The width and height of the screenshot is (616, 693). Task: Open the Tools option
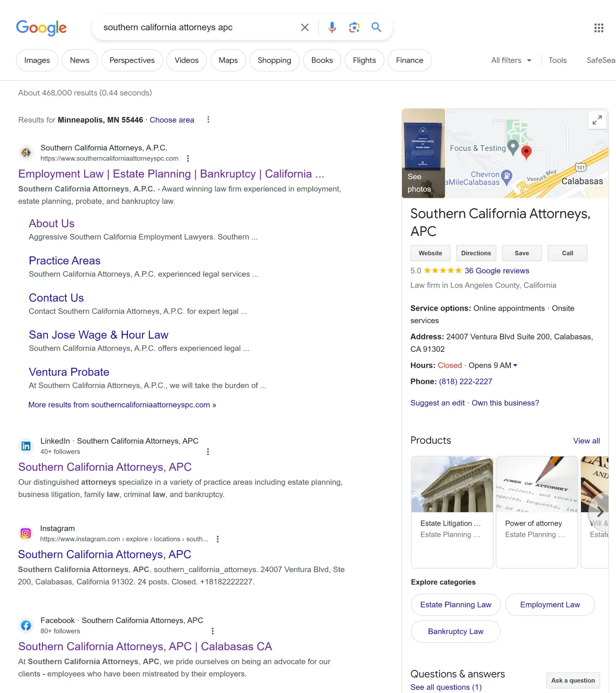557,60
